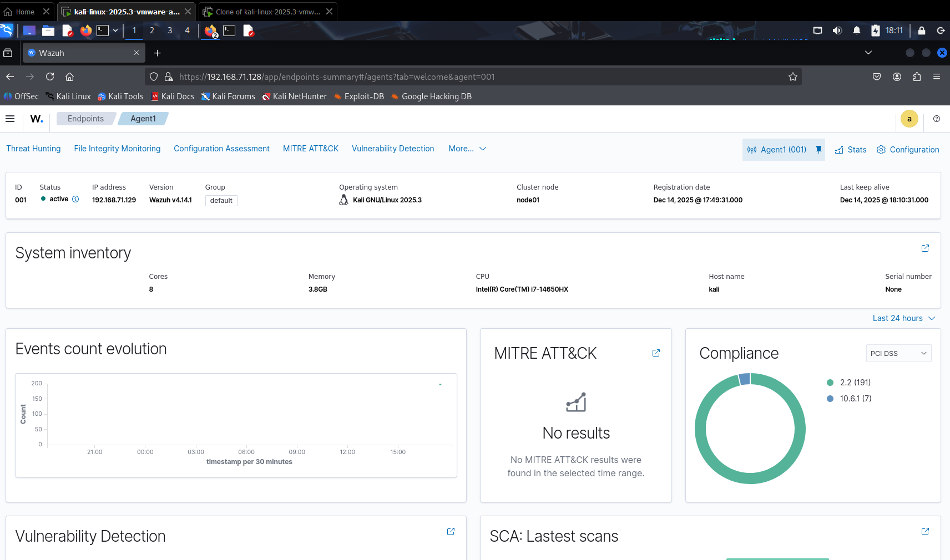Open agent Stats page

coord(851,150)
